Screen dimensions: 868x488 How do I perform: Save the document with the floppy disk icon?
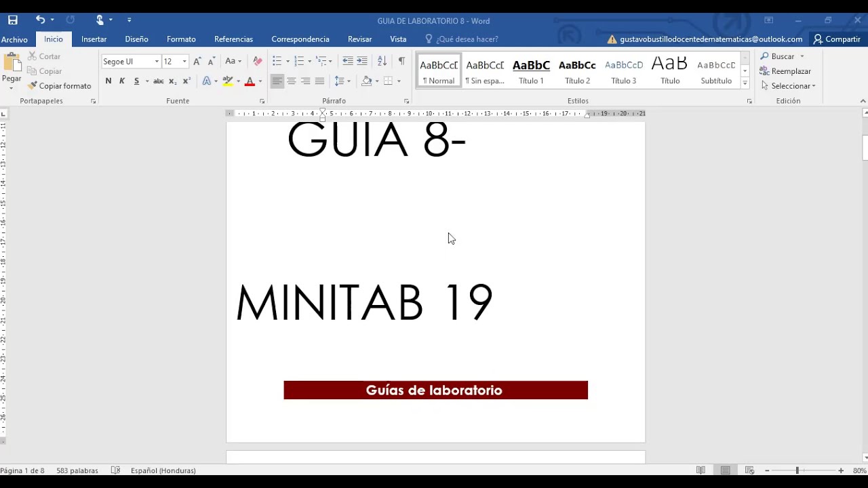coord(12,20)
